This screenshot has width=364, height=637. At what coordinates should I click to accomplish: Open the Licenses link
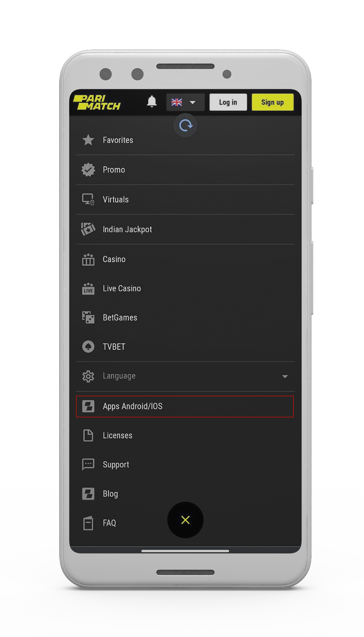click(185, 436)
